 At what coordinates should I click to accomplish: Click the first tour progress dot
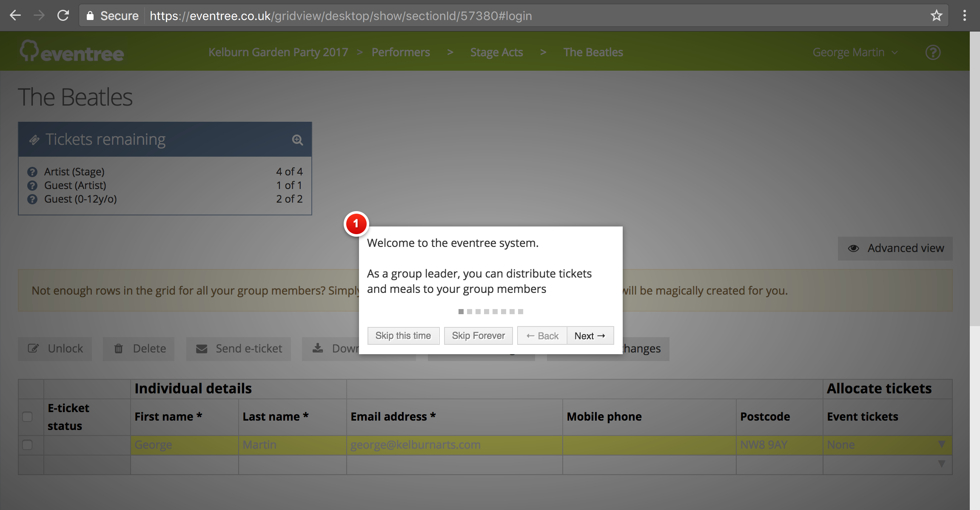pos(461,312)
